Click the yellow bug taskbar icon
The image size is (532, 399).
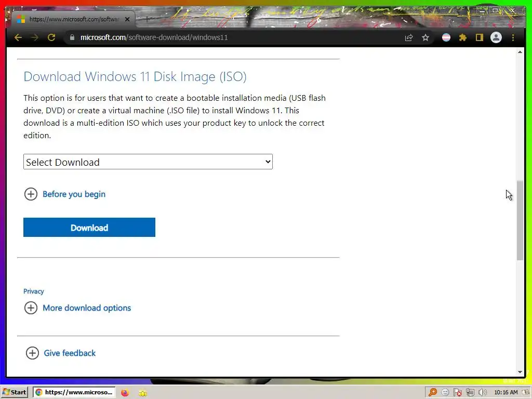[143, 393]
